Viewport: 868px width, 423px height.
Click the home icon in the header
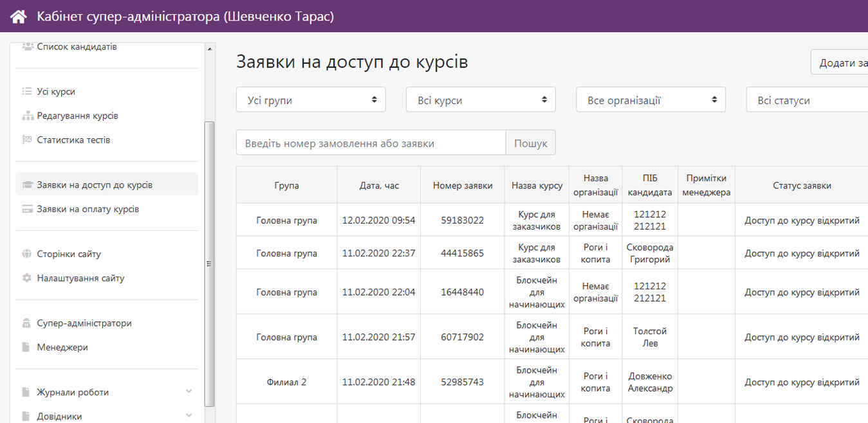click(18, 17)
